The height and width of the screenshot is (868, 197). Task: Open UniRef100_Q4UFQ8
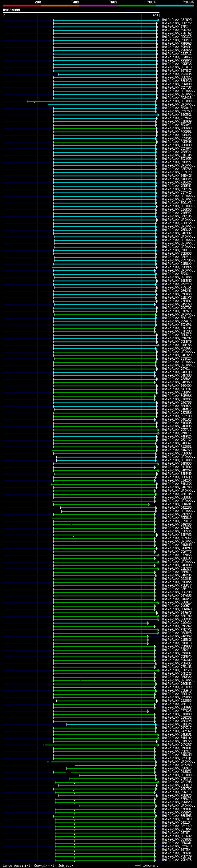click(x=177, y=372)
